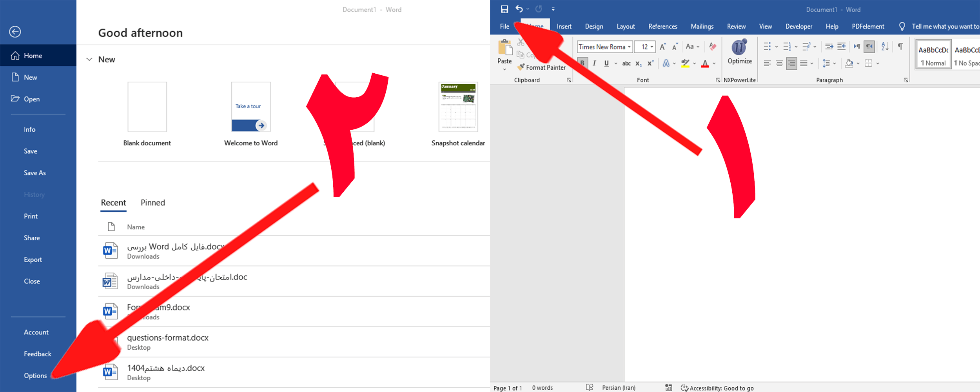Click the Sort A-Z icon
This screenshot has width=980, height=392.
point(885,47)
